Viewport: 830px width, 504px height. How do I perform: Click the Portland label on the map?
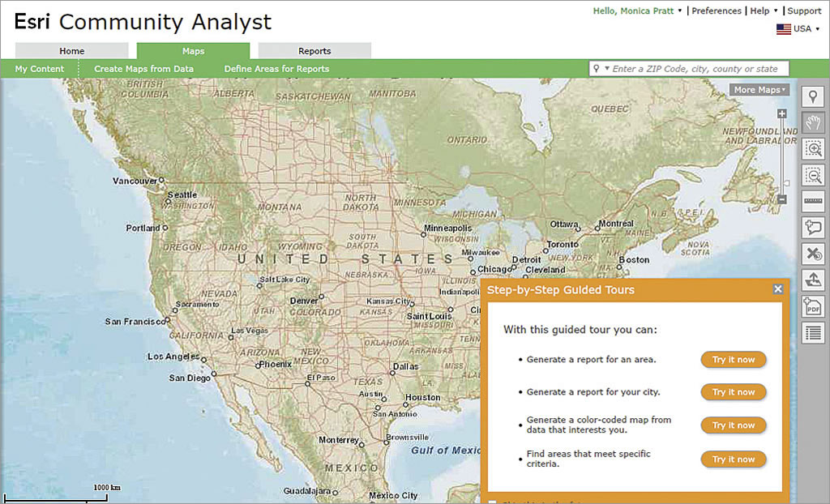point(143,229)
